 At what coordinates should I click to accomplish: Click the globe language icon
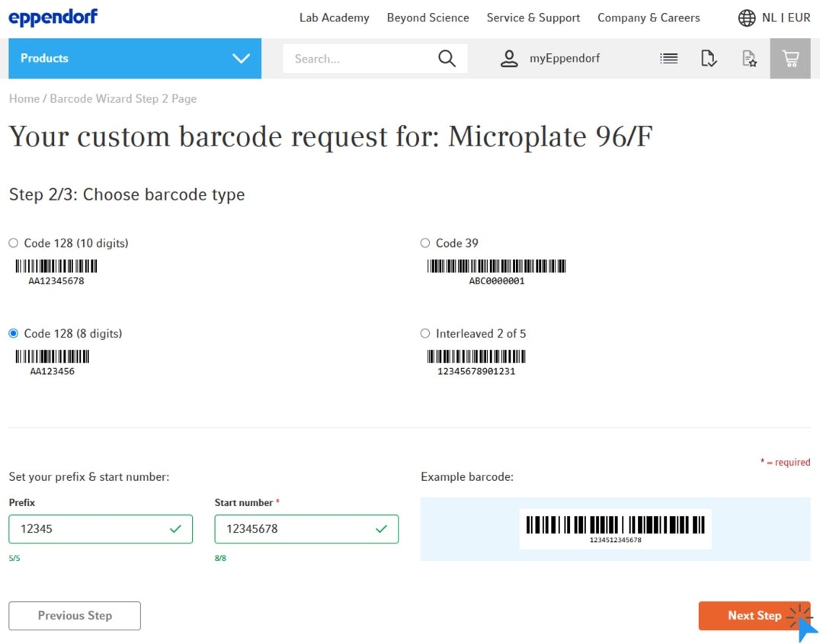(x=747, y=18)
